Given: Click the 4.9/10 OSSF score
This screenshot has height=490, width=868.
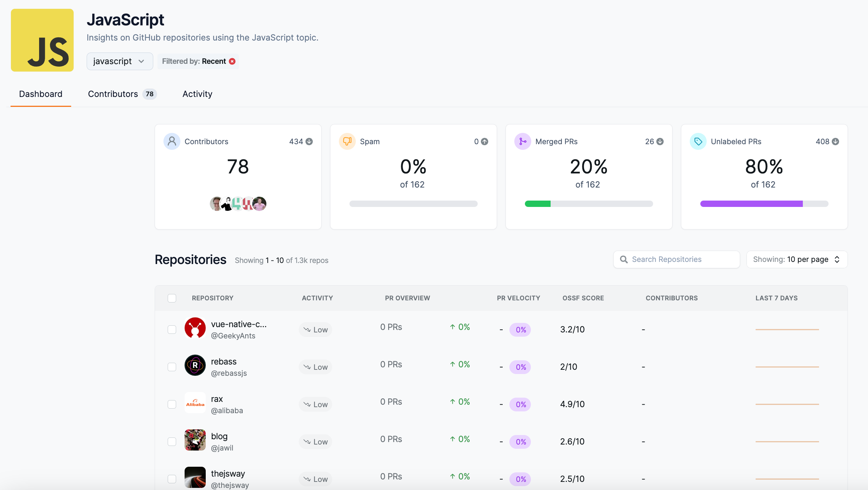Looking at the screenshot, I should (572, 404).
